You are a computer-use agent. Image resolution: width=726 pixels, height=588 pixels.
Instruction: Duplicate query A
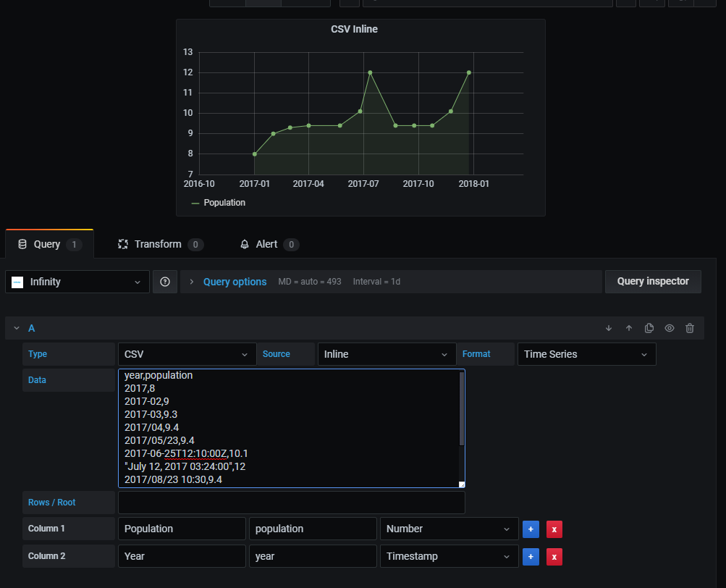pos(649,328)
